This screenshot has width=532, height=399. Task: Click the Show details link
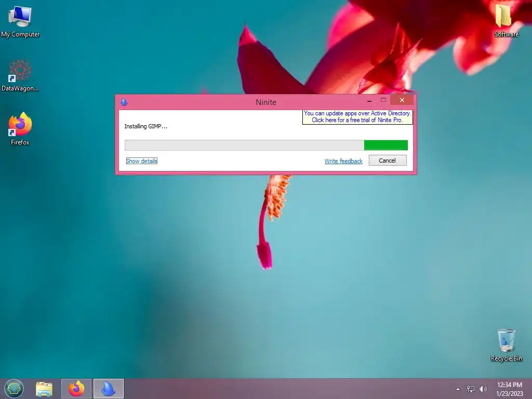141,161
